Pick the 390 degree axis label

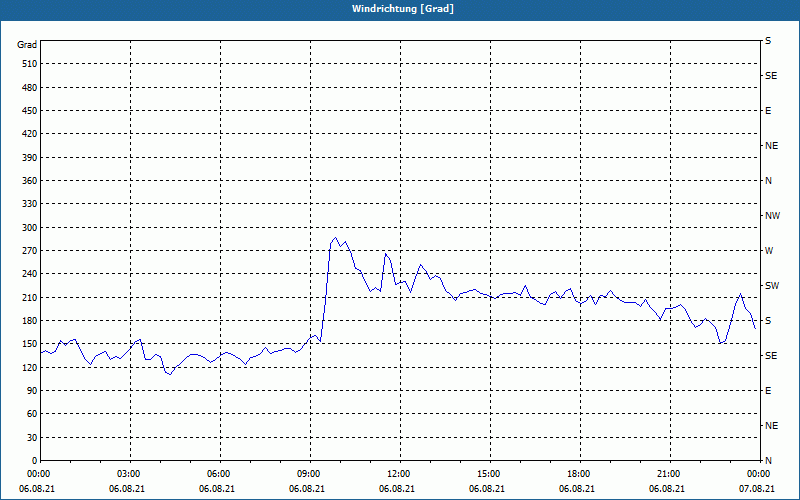pyautogui.click(x=30, y=157)
